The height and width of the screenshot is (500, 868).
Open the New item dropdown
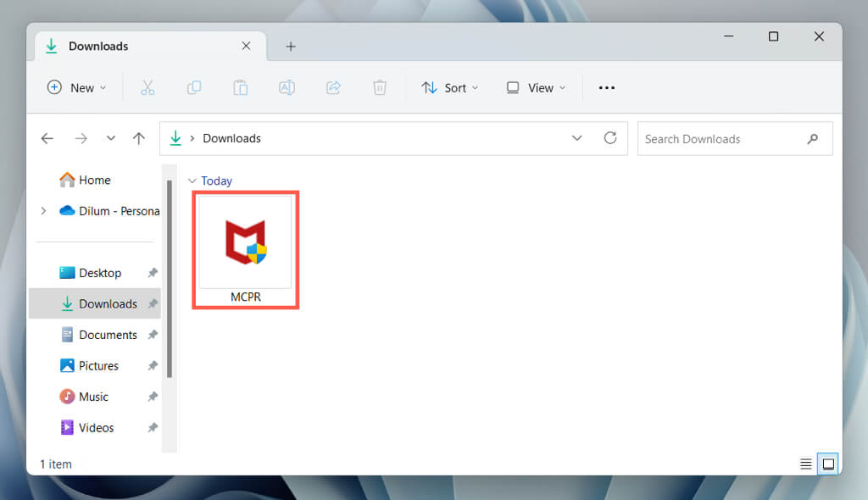76,87
